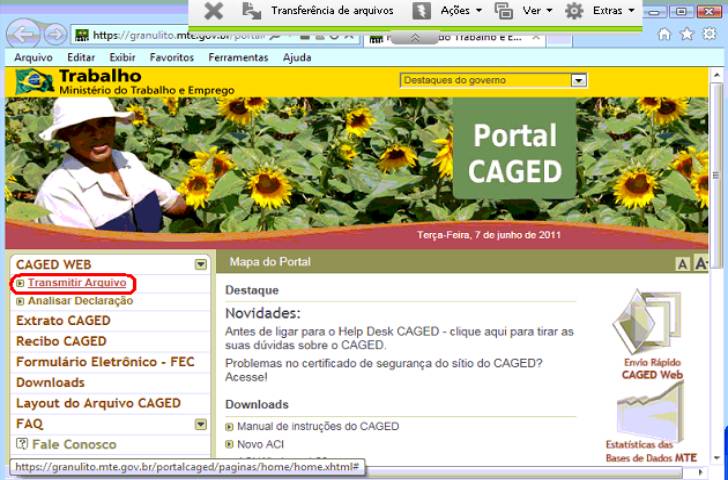Open the Ver dropdown menu
Image resolution: width=728 pixels, height=480 pixels.
click(537, 11)
